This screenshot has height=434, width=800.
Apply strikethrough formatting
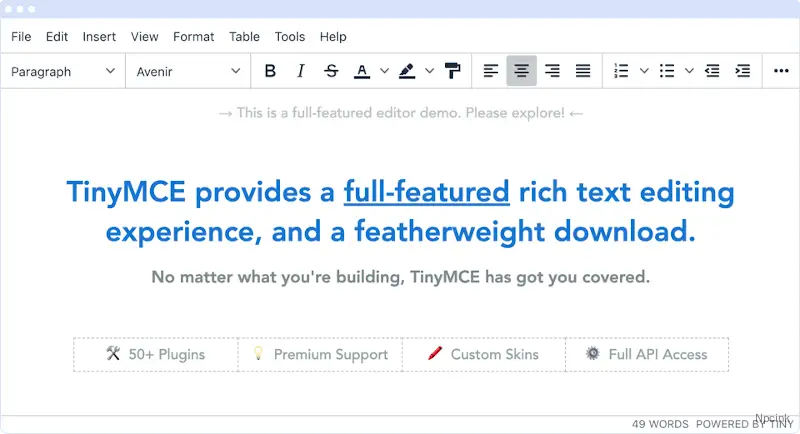tap(331, 71)
